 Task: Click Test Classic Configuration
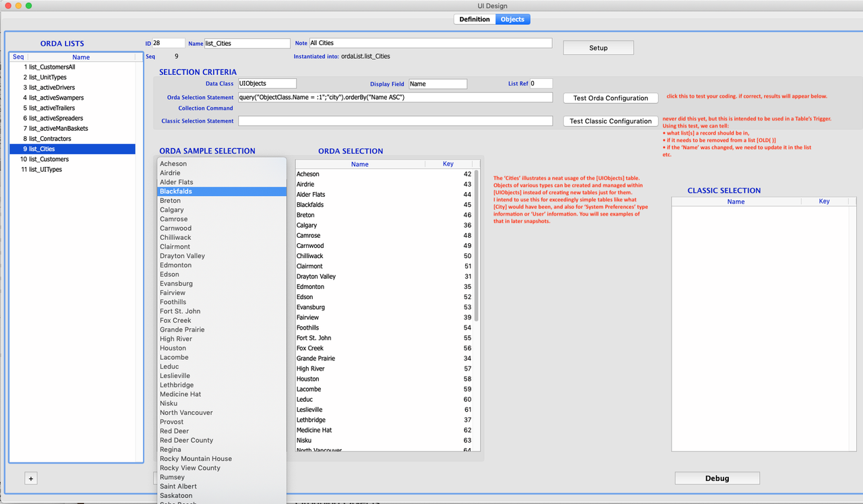click(610, 121)
